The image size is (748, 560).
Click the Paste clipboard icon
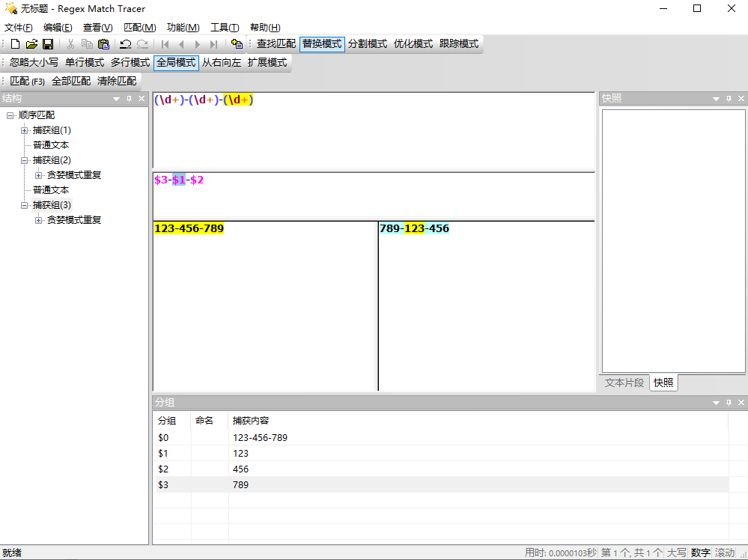click(x=103, y=44)
